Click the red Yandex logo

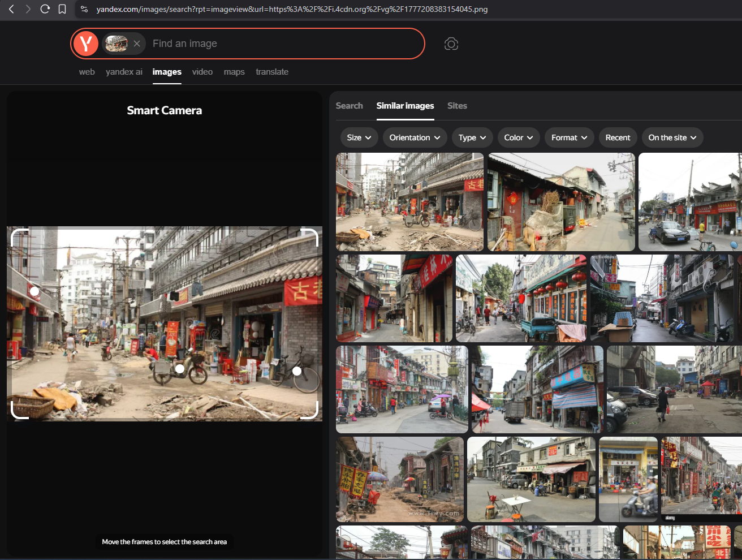click(x=86, y=44)
